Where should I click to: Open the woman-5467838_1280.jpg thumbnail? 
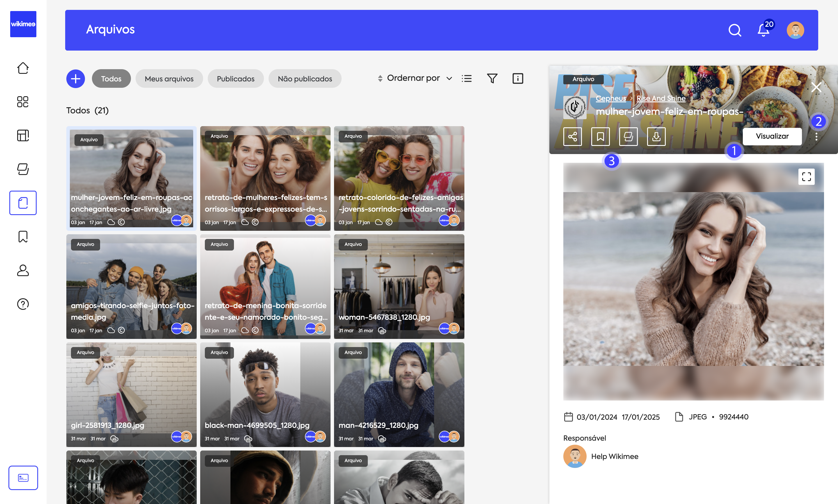[399, 286]
